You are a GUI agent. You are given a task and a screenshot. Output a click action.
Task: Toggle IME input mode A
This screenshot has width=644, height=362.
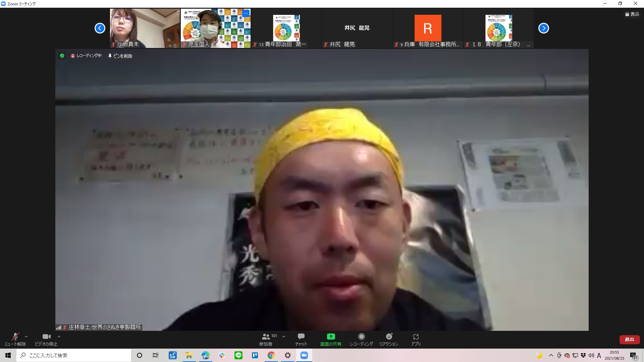(x=599, y=355)
